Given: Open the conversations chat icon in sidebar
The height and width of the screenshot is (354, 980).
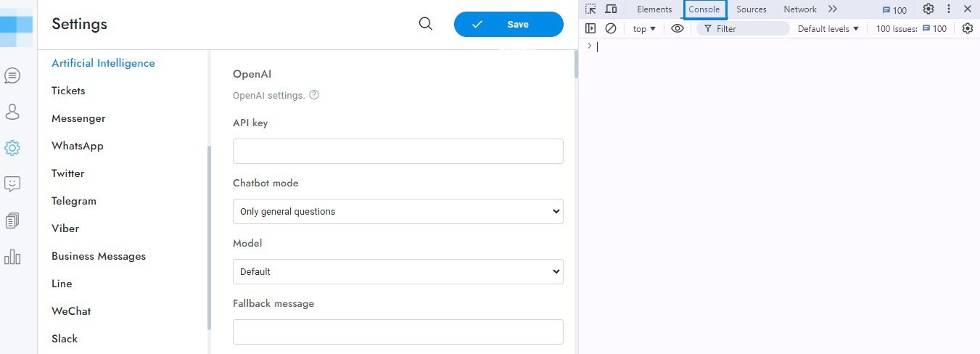Looking at the screenshot, I should pyautogui.click(x=12, y=75).
